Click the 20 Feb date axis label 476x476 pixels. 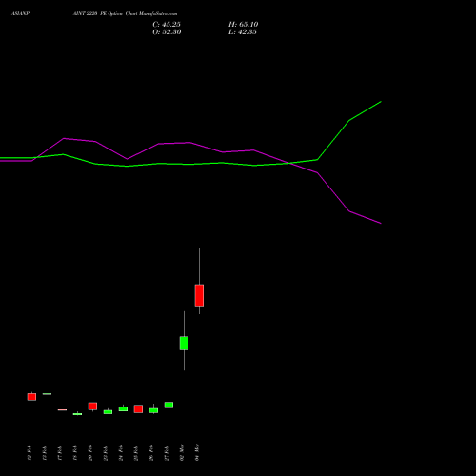click(90, 453)
